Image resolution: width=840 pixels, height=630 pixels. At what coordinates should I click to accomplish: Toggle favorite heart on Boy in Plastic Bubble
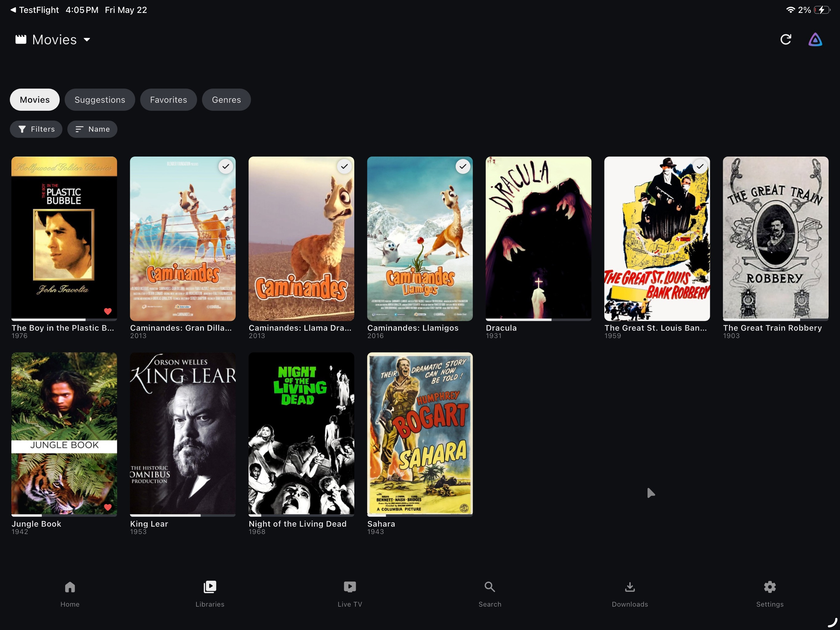[x=108, y=311]
